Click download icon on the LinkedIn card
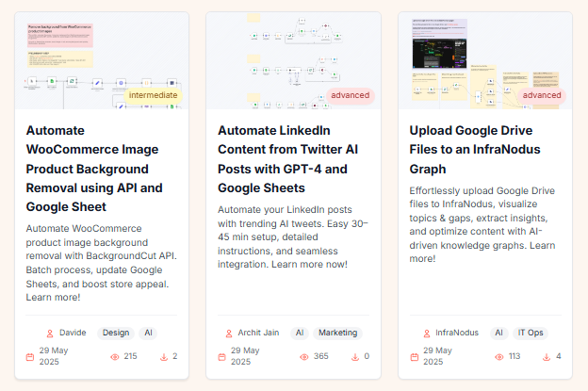 tap(355, 357)
